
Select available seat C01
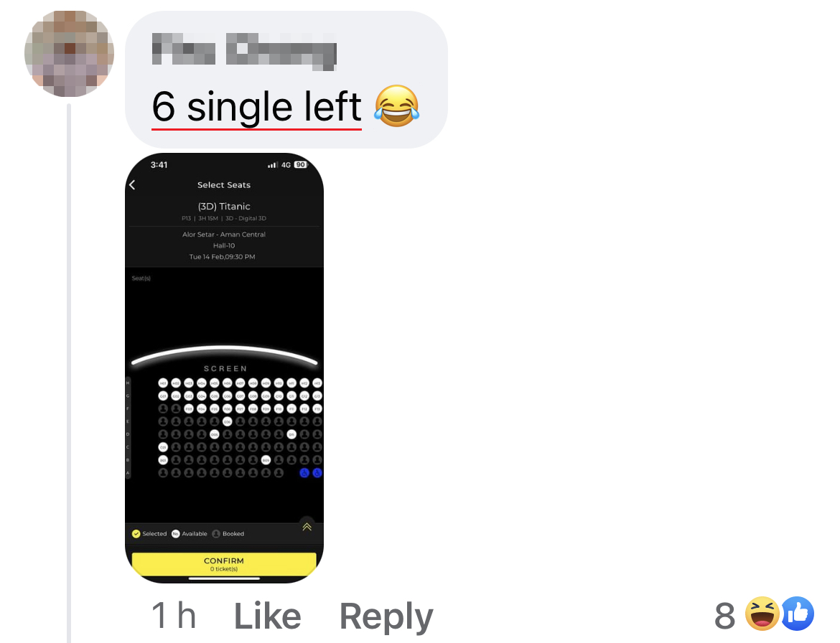coord(163,447)
